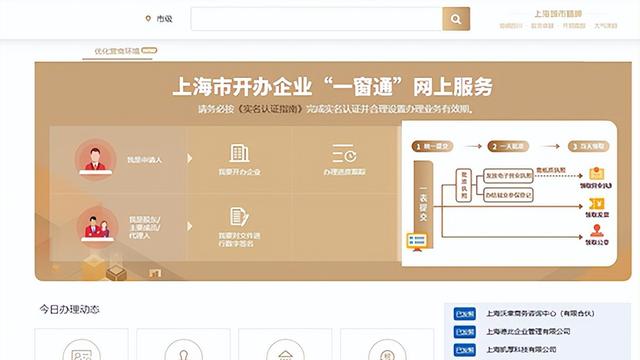Click the new badge on 优化营商环境 tab
Screen dimensions: 640x360
tap(149, 50)
